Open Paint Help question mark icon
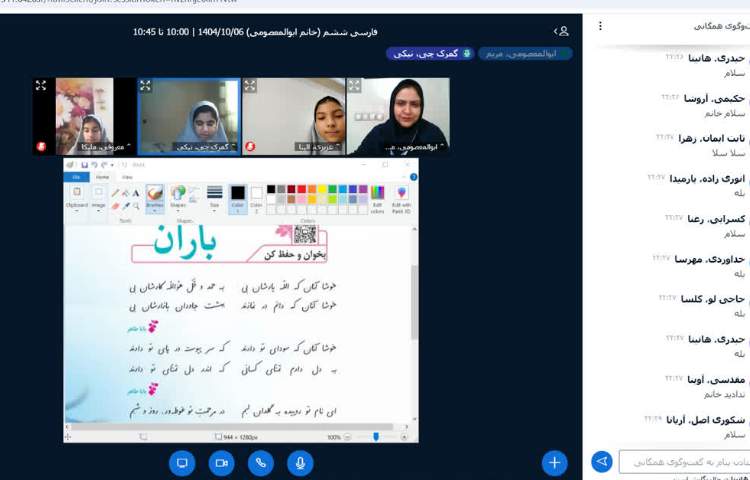Screen dimensions: 750x480 (414, 177)
